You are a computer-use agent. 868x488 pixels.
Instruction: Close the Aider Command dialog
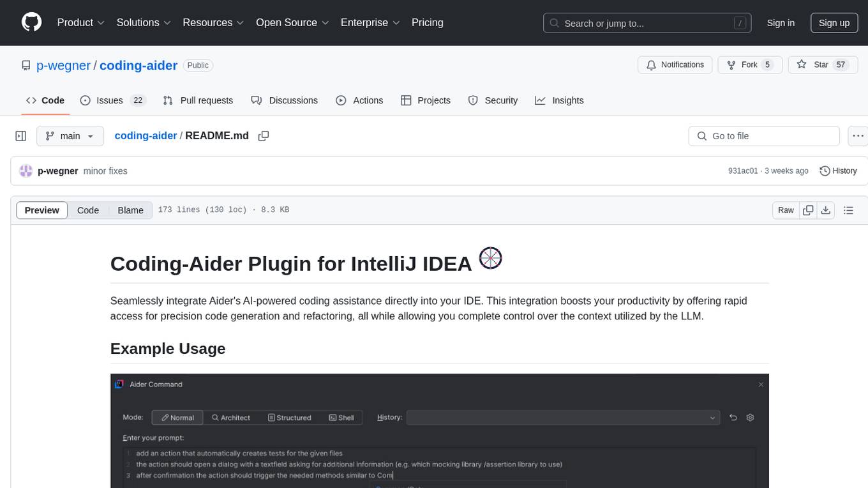(761, 385)
